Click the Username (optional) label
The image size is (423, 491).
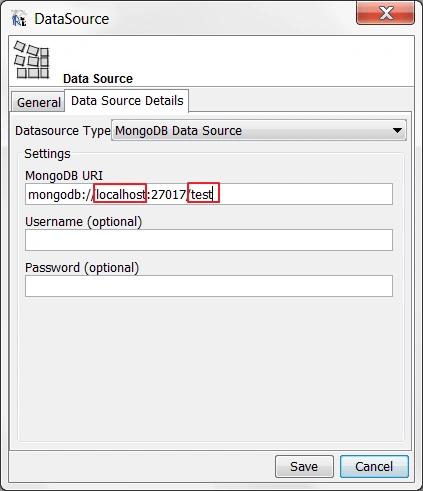point(84,222)
